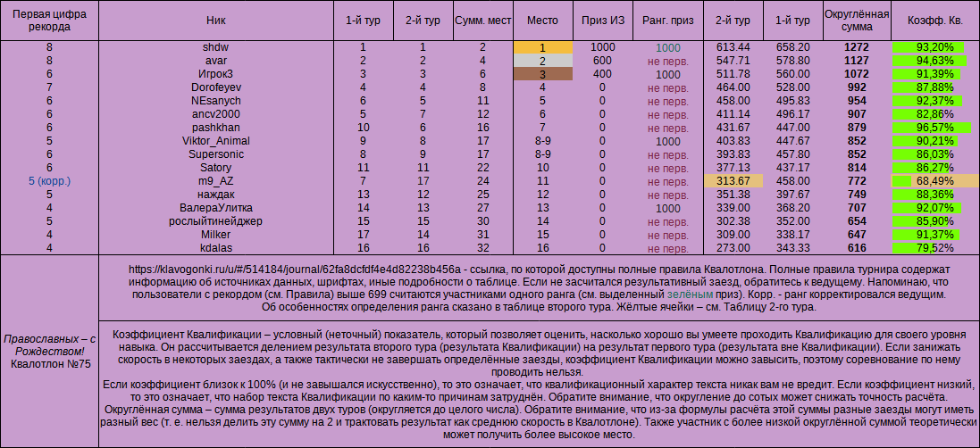
Task: Click the place '8-9' for Supersonic
Action: (x=542, y=154)
